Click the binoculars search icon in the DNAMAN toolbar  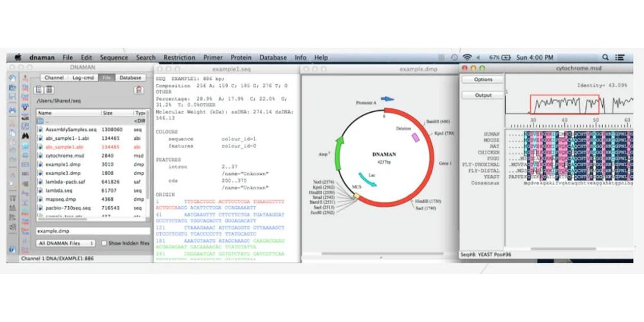click(x=25, y=135)
